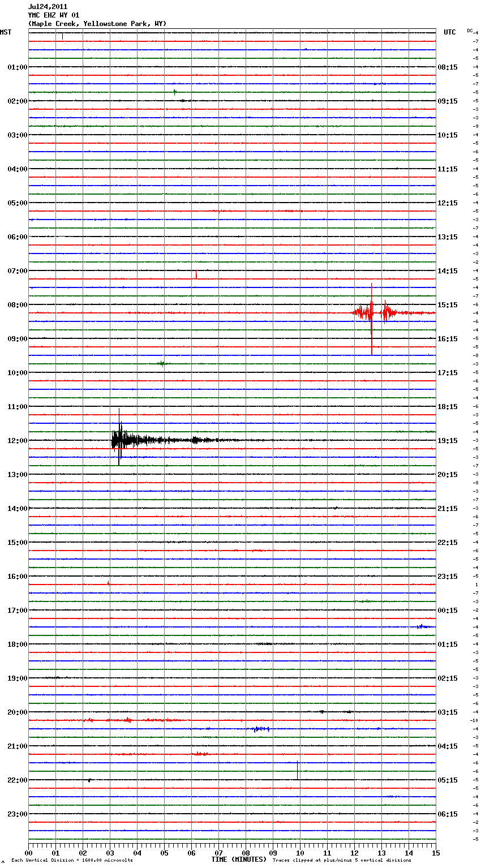
Task: Click the 06:15 UTC time label
Action: point(448,814)
